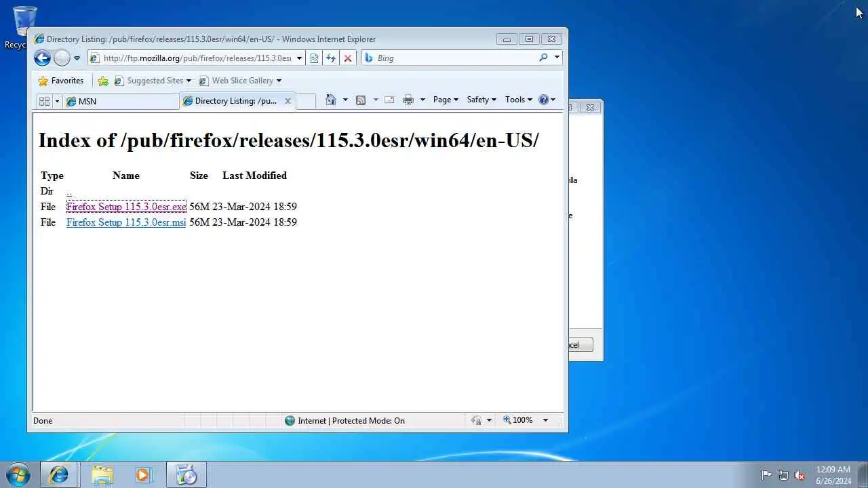Click the Internet Explorer taskbar icon
868x488 pixels.
pos(59,475)
